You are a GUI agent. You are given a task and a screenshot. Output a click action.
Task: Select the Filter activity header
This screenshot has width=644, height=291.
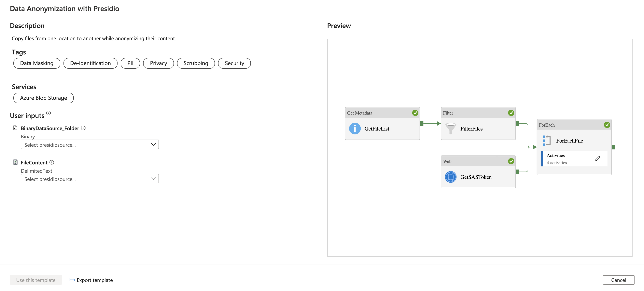(478, 113)
